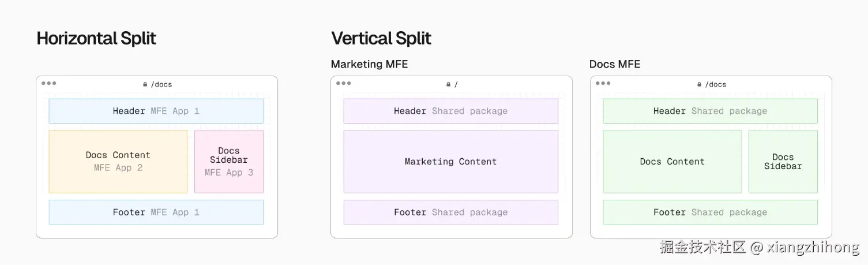The height and width of the screenshot is (265, 868).
Task: Click the lock icon in the Docs MFE window
Action: pos(700,84)
